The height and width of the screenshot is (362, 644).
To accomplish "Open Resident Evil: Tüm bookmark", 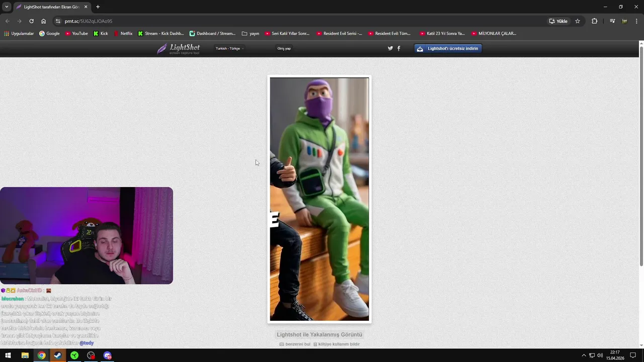I will tap(389, 34).
